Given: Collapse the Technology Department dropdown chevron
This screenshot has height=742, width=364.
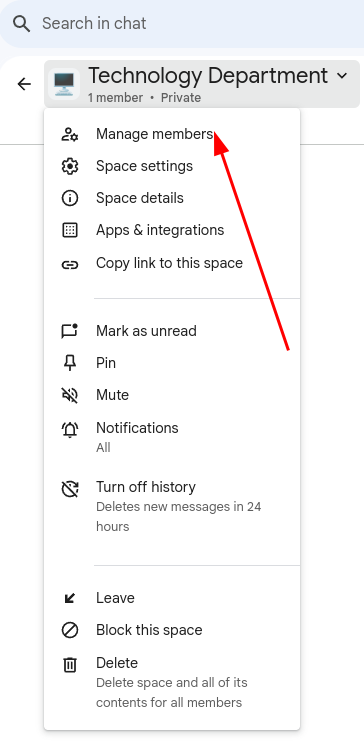Looking at the screenshot, I should click(x=342, y=76).
